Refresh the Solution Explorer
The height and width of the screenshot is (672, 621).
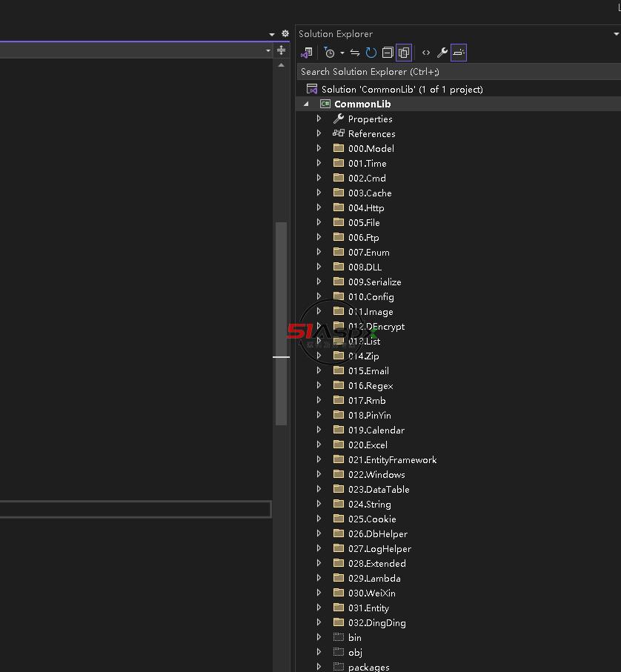click(371, 53)
